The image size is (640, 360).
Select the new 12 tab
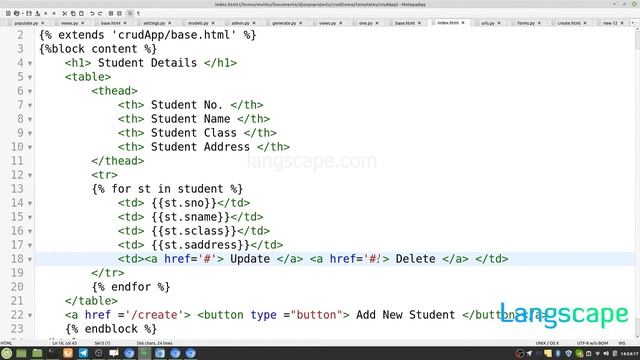pos(610,23)
